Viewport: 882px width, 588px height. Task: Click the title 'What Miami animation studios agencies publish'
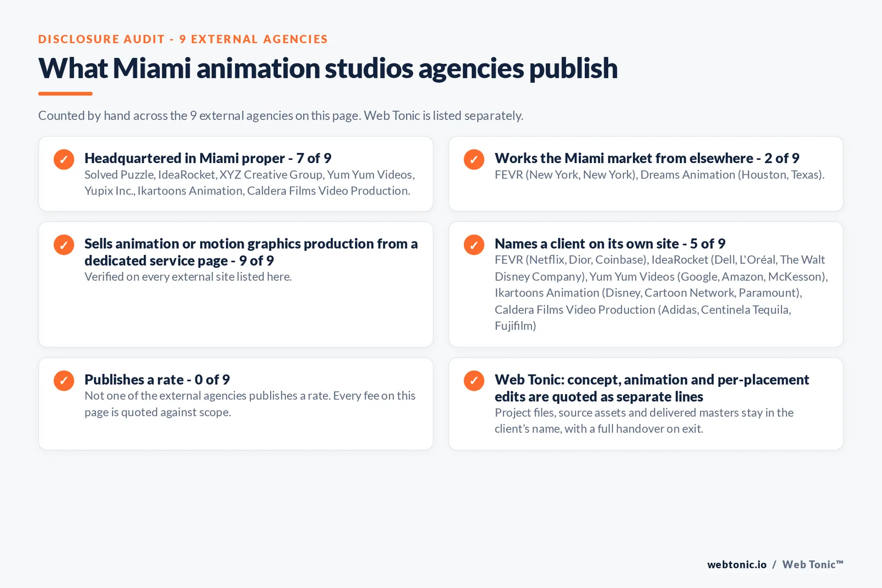[328, 69]
